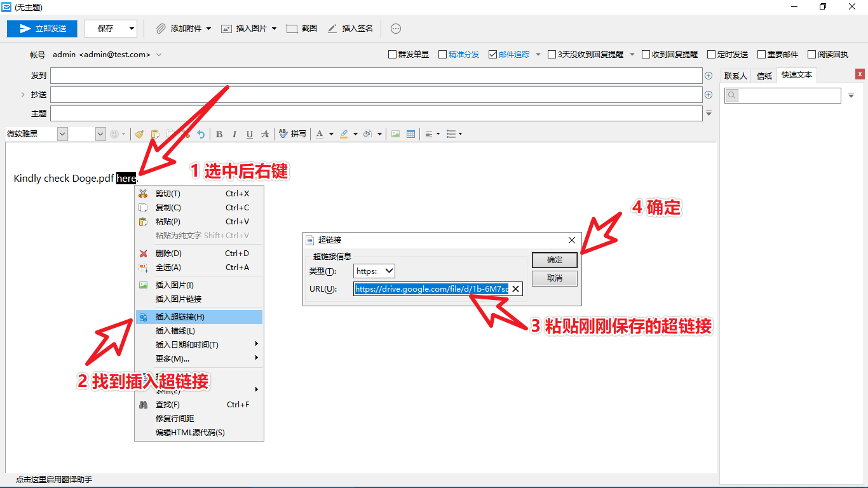The image size is (868, 488).
Task: Add recipient with plus icon beside 抄送
Action: point(709,95)
